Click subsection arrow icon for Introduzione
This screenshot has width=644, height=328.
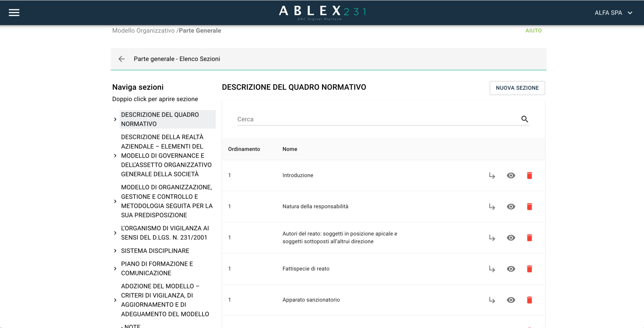(492, 176)
